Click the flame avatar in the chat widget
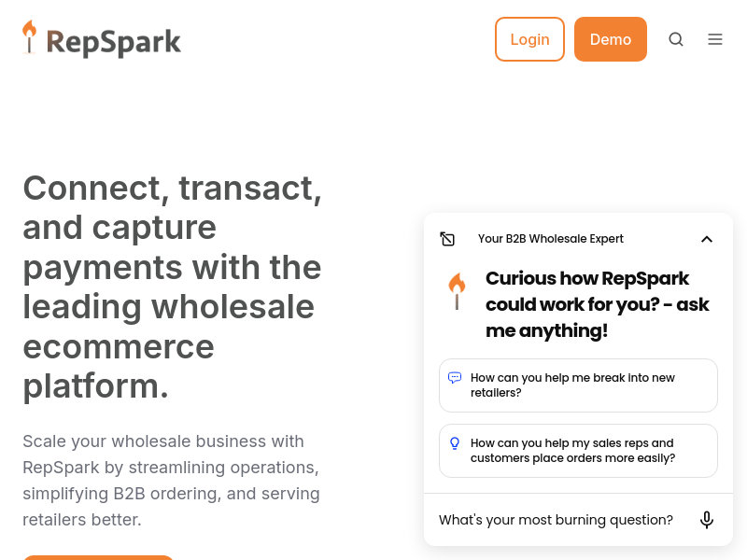The width and height of the screenshot is (747, 560). click(457, 291)
